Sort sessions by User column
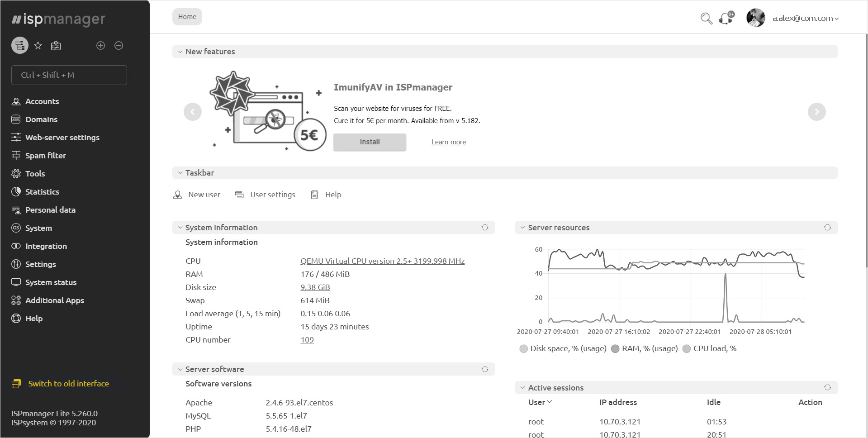 click(540, 402)
